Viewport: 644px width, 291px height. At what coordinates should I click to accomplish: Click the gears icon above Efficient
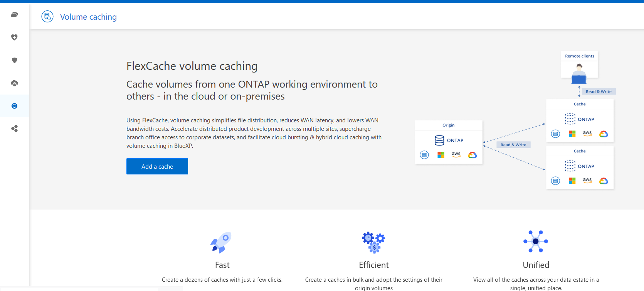click(373, 242)
